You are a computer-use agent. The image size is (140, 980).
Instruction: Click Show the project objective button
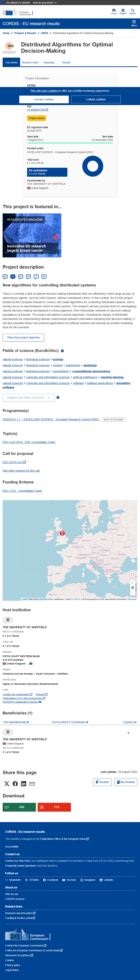click(x=23, y=337)
